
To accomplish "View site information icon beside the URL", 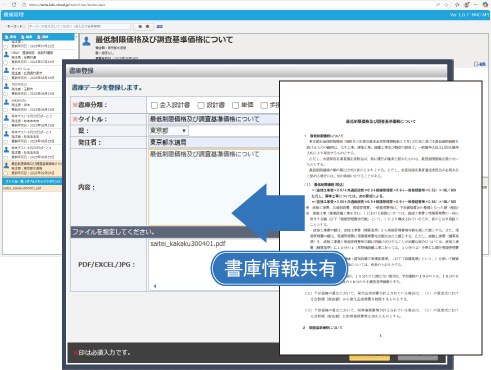I will pos(24,5).
